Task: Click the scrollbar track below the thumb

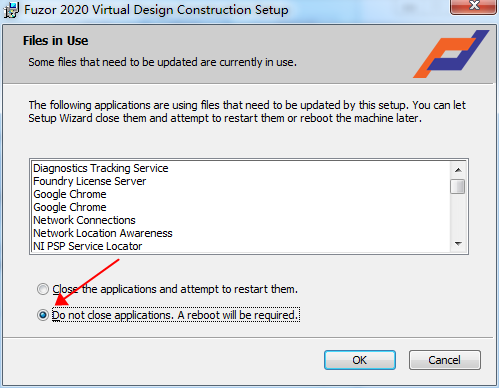Action: [458, 215]
